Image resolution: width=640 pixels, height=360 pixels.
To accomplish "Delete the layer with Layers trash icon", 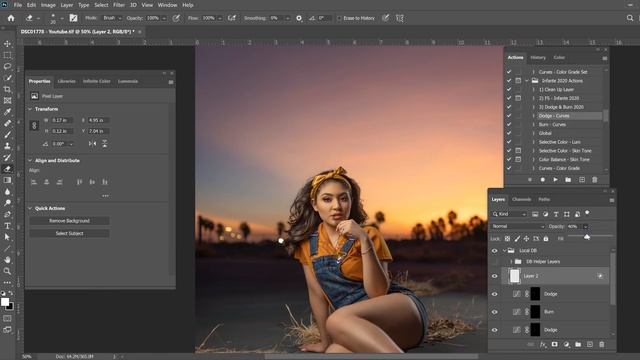I will click(601, 344).
